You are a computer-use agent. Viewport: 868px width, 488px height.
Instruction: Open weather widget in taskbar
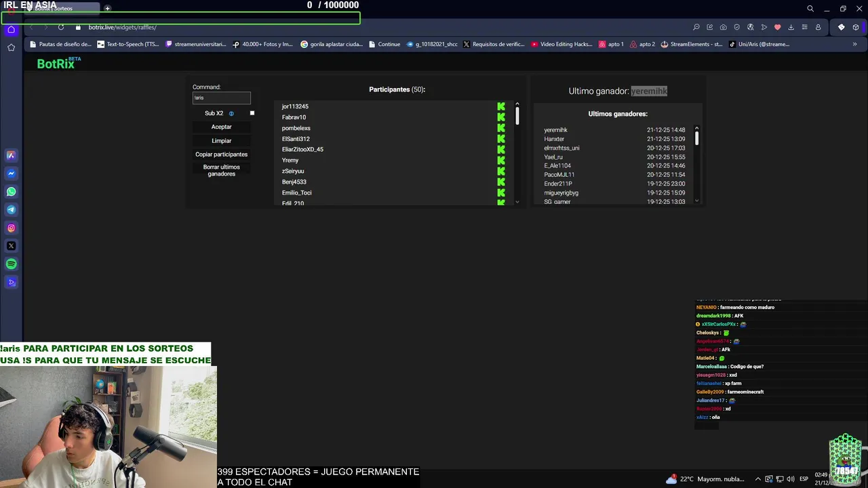(x=705, y=479)
